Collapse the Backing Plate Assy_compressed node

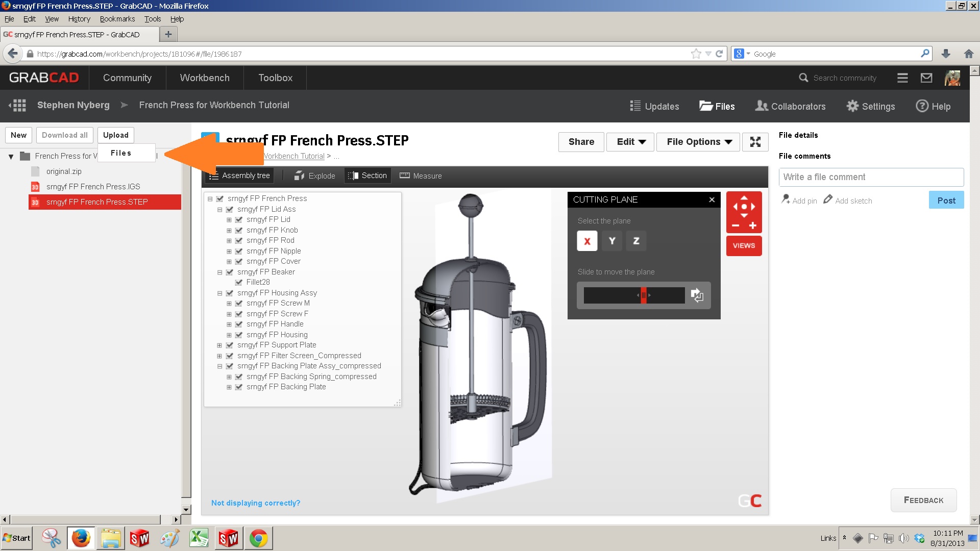click(219, 366)
